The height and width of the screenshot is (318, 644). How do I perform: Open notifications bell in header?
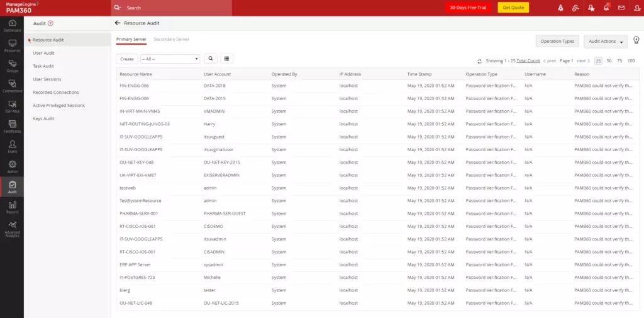tap(606, 8)
